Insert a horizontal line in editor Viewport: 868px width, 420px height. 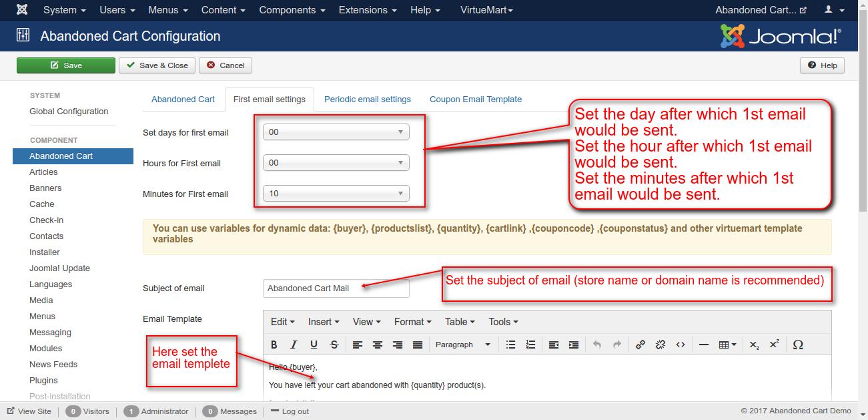tap(704, 345)
